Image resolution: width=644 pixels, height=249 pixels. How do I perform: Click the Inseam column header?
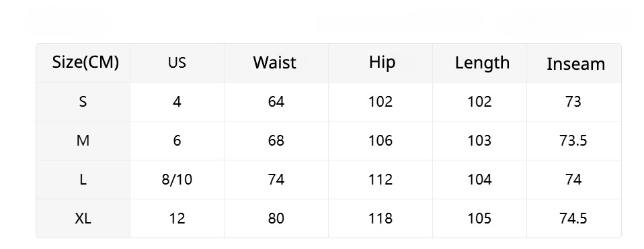pyautogui.click(x=575, y=64)
